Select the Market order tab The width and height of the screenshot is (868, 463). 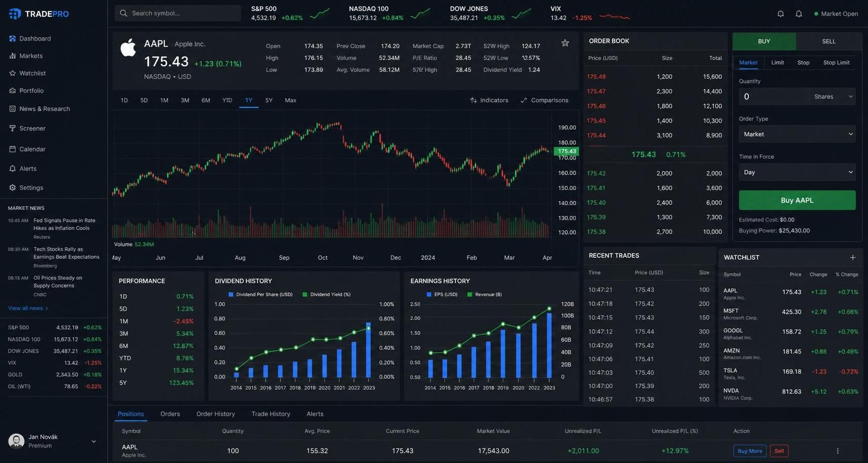(x=749, y=63)
